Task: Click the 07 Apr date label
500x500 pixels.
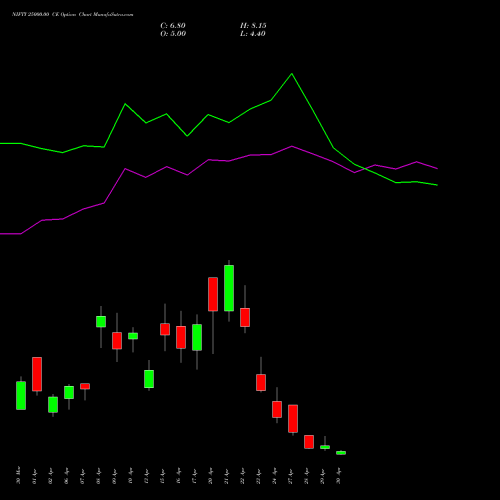Action: coord(82,476)
